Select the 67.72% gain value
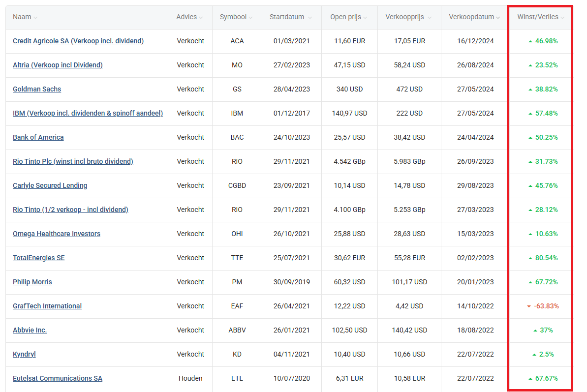 (x=547, y=282)
